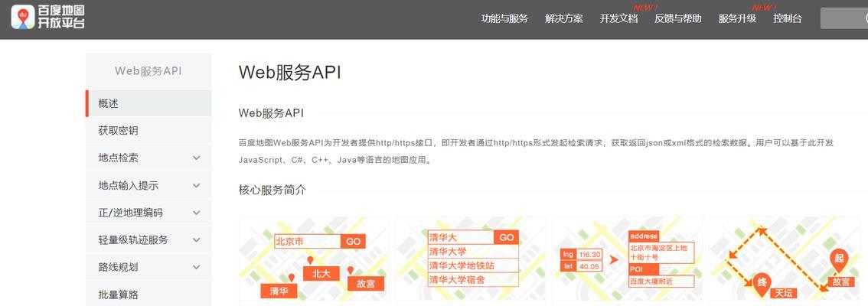The width and height of the screenshot is (868, 306).
Task: Expand the 正/逆地理编码 chevron
Action: (x=197, y=213)
